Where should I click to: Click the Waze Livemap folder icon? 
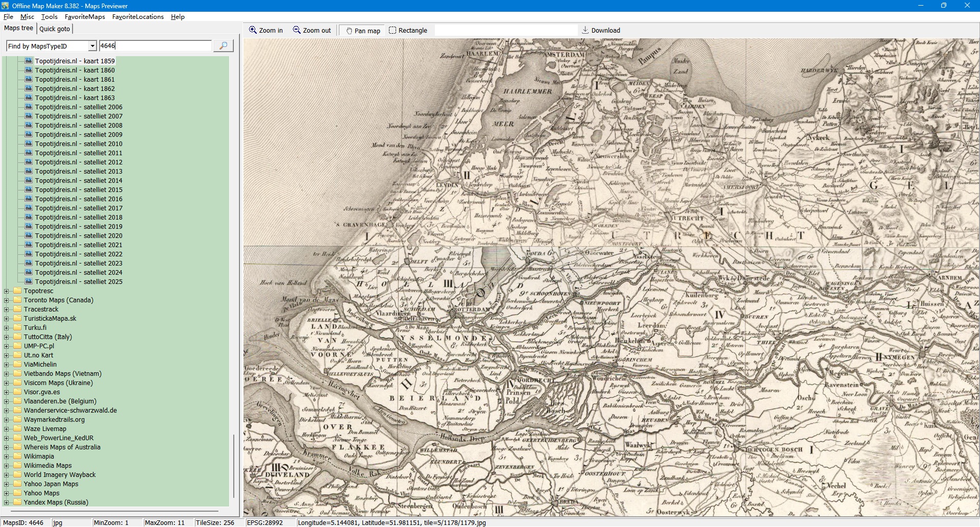pyautogui.click(x=18, y=429)
